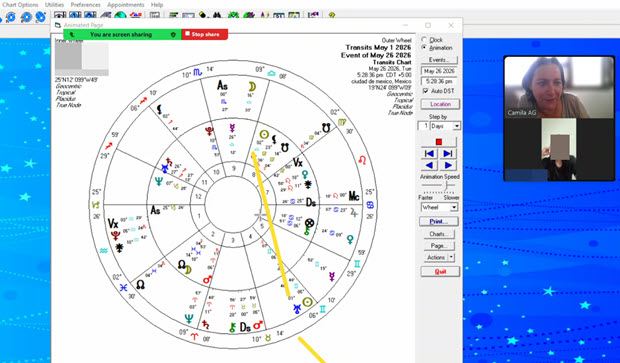Select the Clock radio button
This screenshot has width=620, height=363.
coord(424,40)
